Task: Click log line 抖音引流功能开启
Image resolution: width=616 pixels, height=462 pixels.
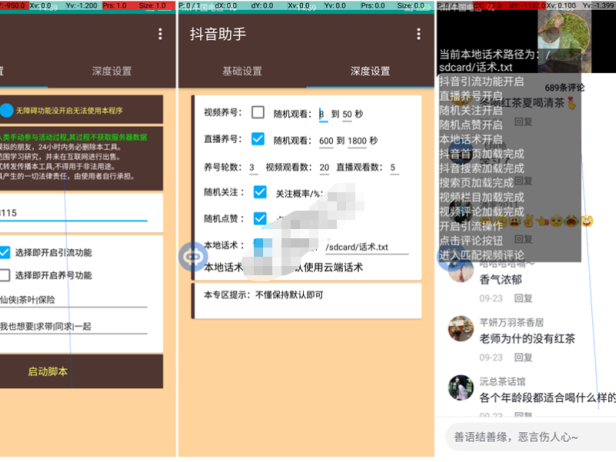Action: click(x=481, y=81)
